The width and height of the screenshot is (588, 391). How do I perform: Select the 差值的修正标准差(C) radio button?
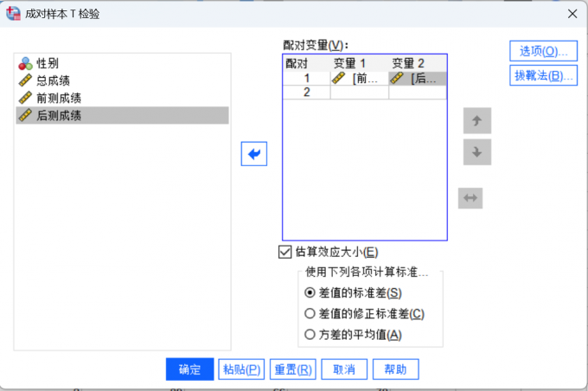point(310,313)
